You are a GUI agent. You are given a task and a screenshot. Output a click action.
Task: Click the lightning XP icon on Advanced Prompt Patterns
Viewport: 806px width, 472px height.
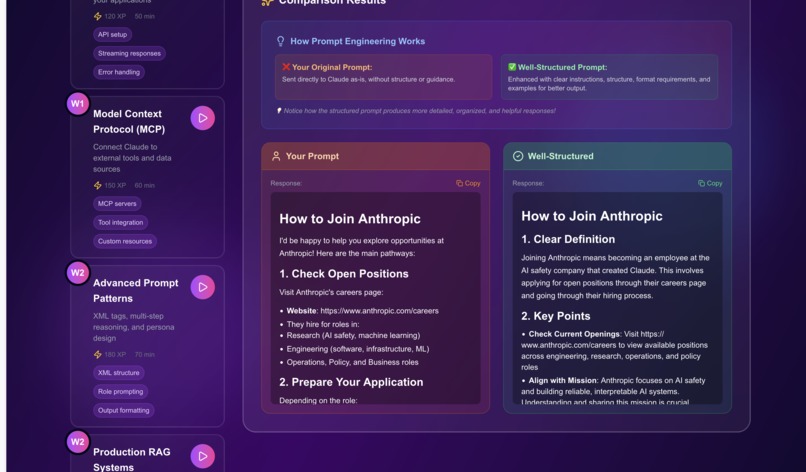[98, 355]
